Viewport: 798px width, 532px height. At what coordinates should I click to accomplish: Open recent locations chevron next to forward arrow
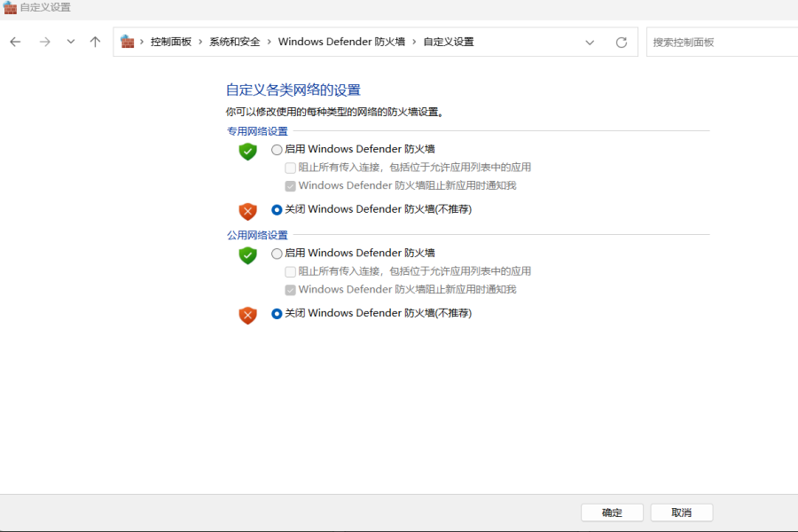pos(71,42)
